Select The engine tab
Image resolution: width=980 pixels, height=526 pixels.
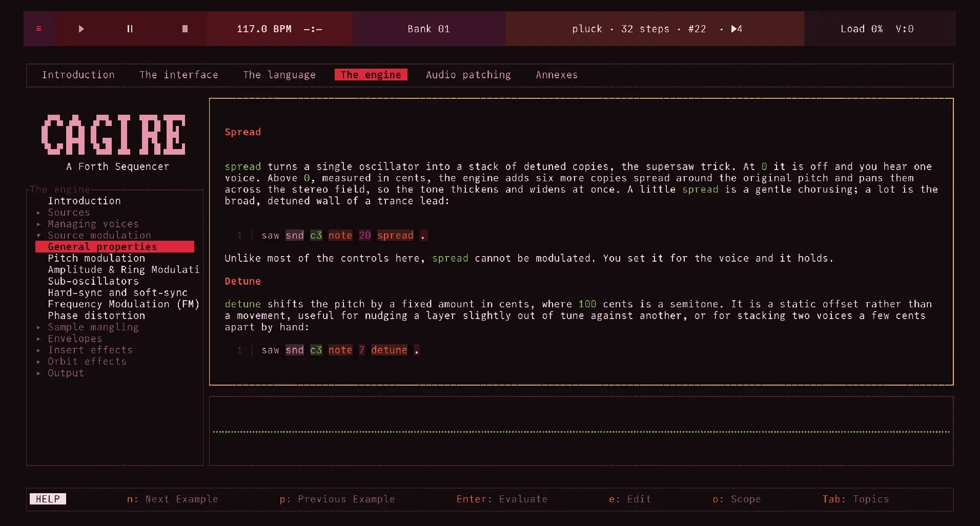point(371,75)
